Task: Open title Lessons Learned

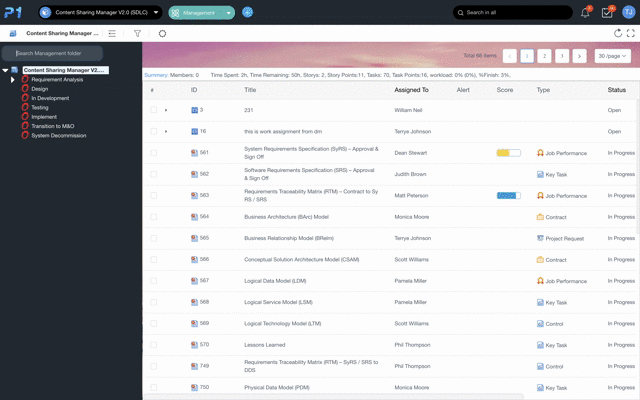Action: click(264, 345)
